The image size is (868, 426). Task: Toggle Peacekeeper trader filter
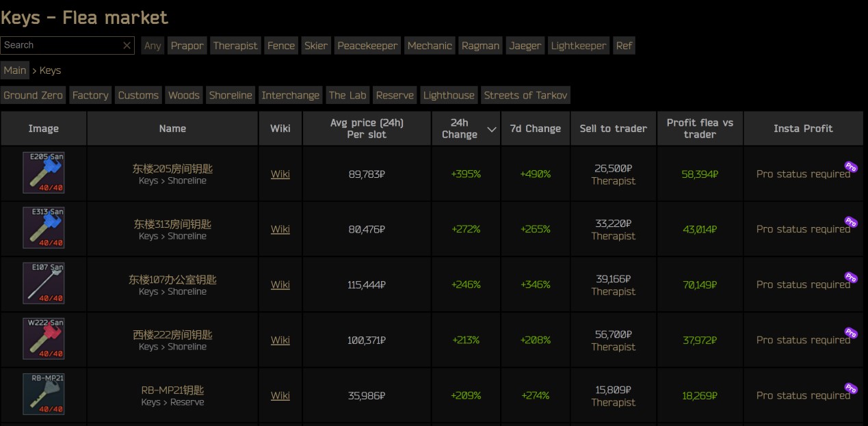[x=367, y=46]
